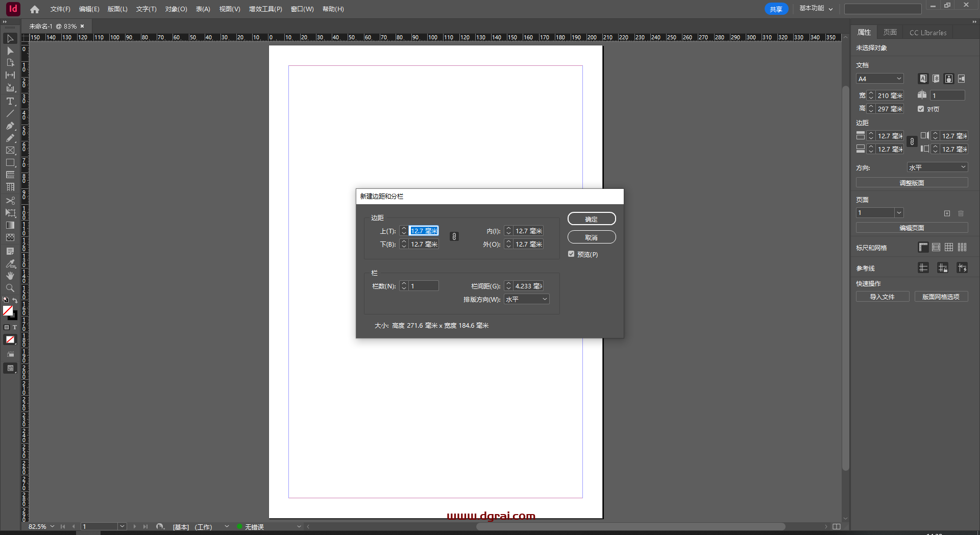Image resolution: width=980 pixels, height=535 pixels.
Task: Switch to the CC Libraries tab
Action: coord(928,32)
